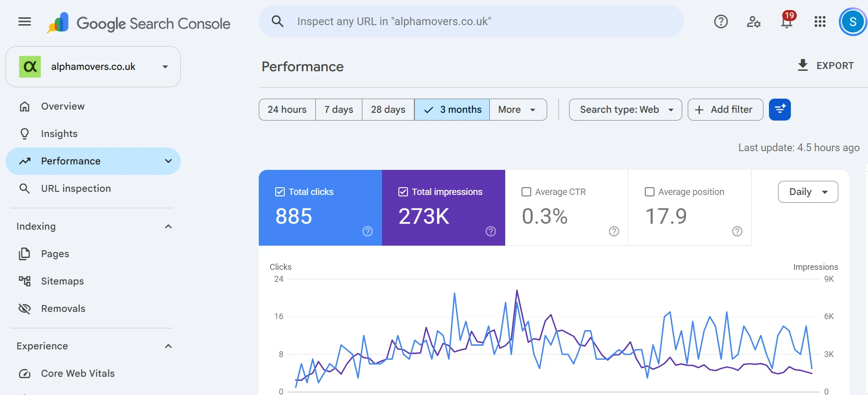Open the hamburger main menu
Viewport: 868px width, 395px height.
[25, 21]
